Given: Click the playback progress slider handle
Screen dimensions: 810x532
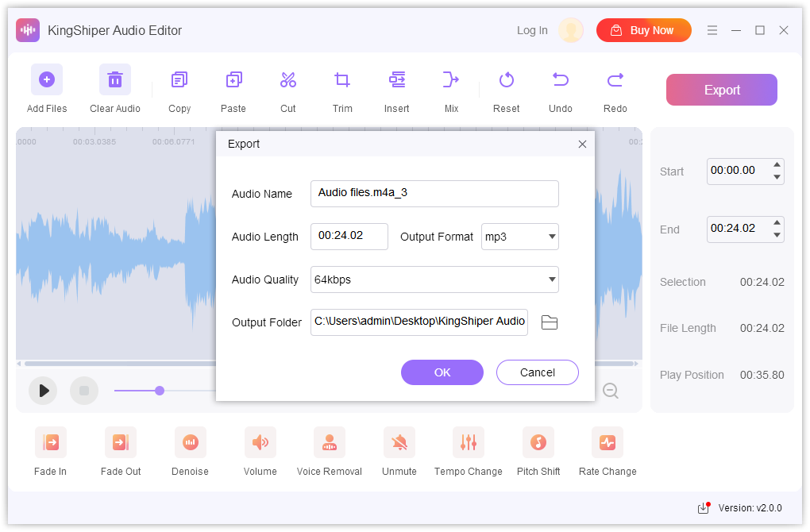Looking at the screenshot, I should pyautogui.click(x=160, y=391).
